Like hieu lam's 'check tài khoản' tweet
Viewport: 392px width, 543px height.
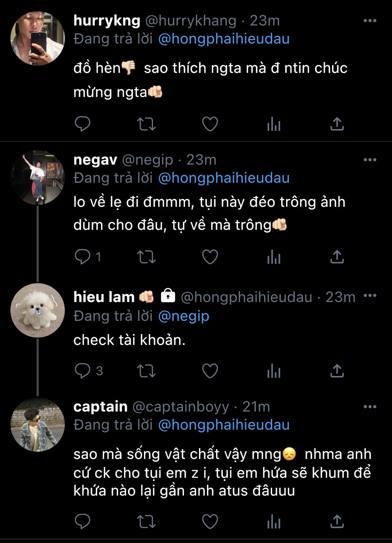tap(210, 371)
